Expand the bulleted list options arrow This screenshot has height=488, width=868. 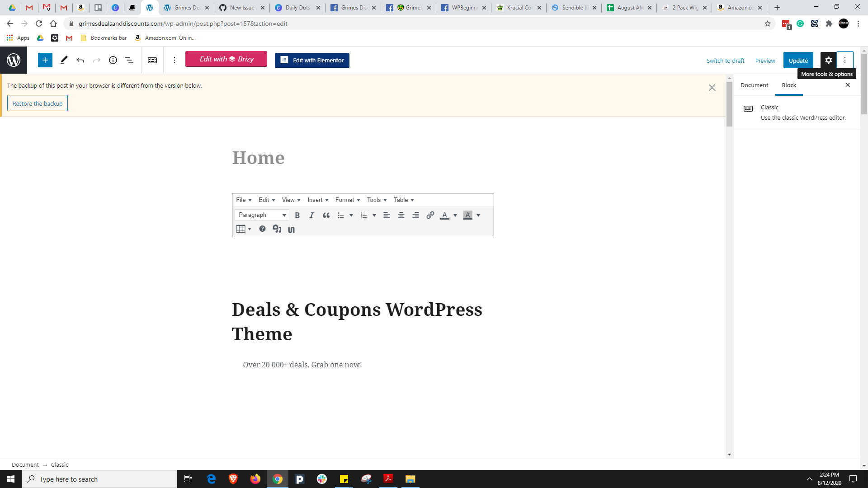coord(351,216)
